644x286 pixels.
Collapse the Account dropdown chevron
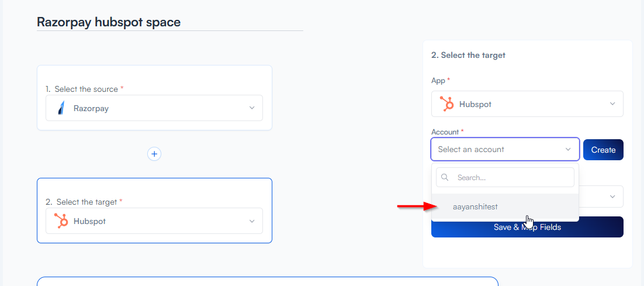568,150
